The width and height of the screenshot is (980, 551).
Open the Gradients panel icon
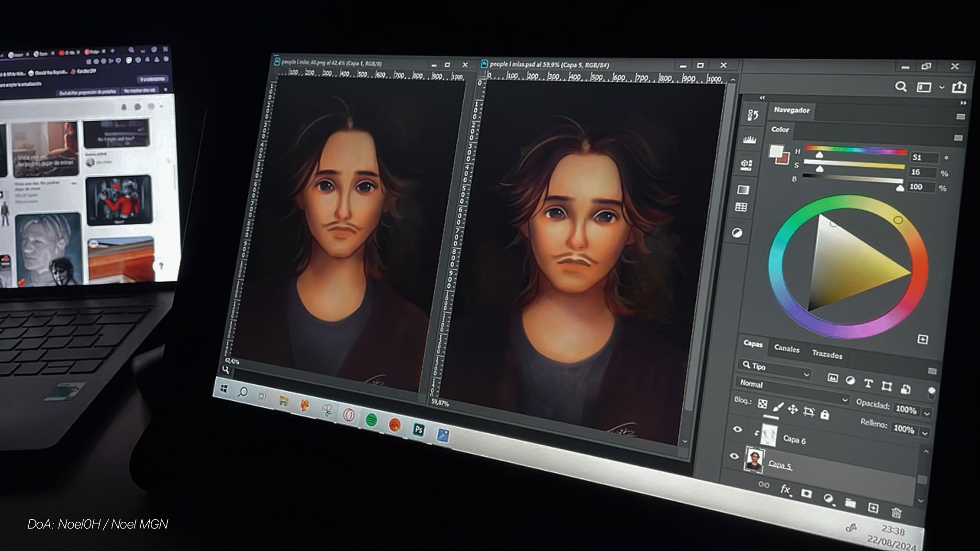point(743,190)
